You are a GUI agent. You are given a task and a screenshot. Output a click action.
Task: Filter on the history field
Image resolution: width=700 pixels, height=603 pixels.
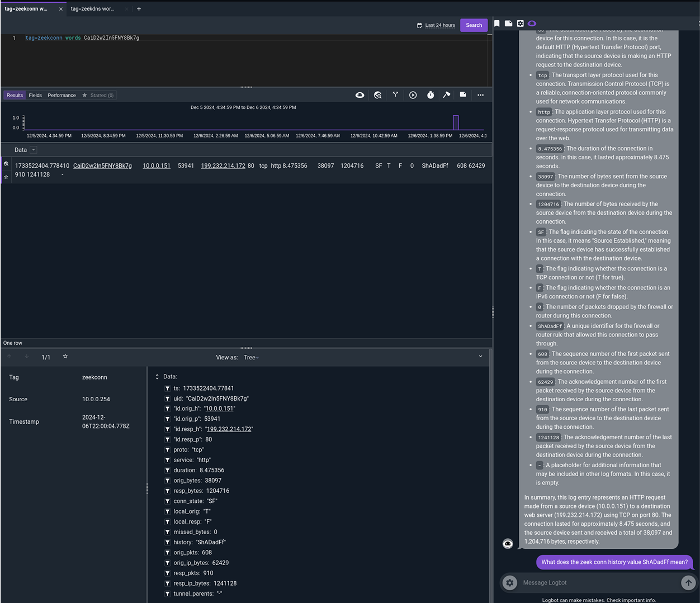click(167, 543)
